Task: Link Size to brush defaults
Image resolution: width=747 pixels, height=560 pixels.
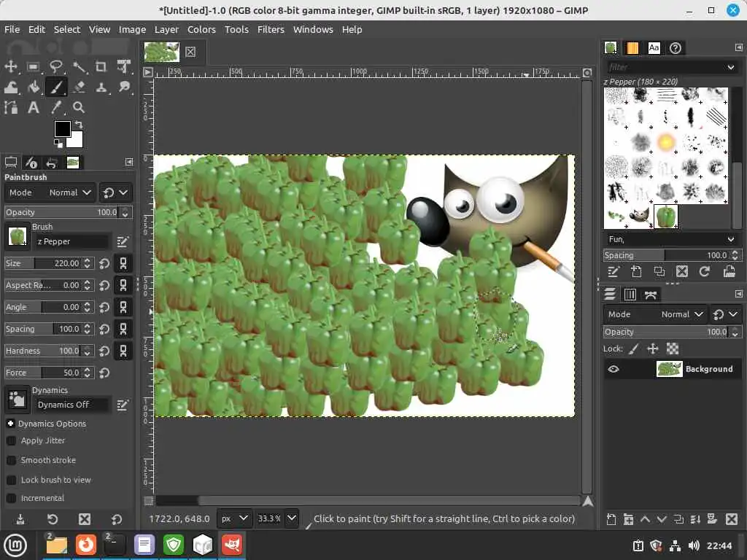Action: click(123, 263)
